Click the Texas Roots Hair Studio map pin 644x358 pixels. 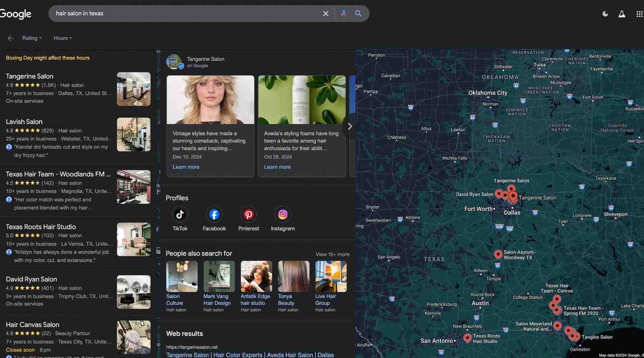pos(467,337)
